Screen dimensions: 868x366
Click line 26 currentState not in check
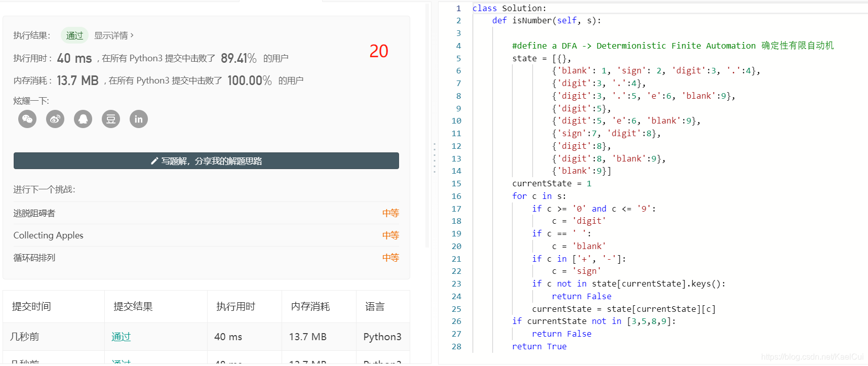594,321
